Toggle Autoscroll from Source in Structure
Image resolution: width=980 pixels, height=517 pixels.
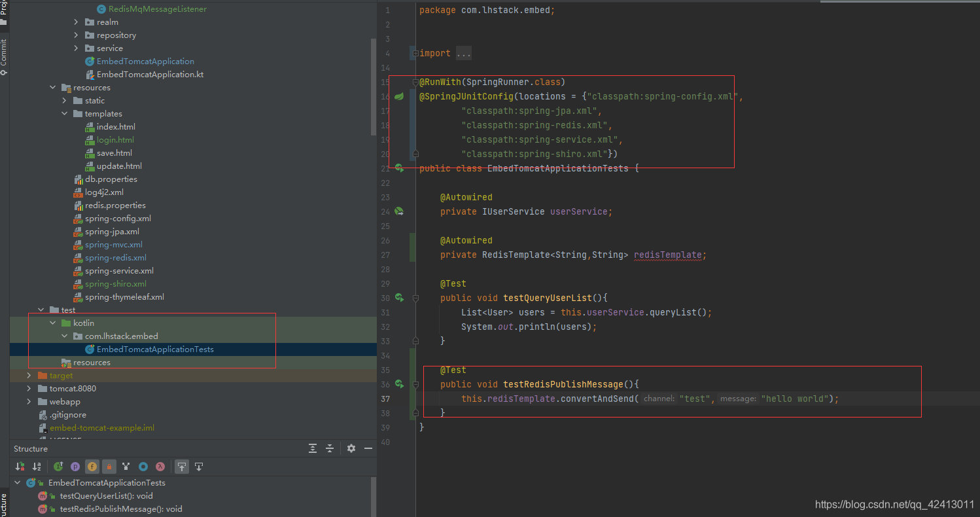(199, 467)
